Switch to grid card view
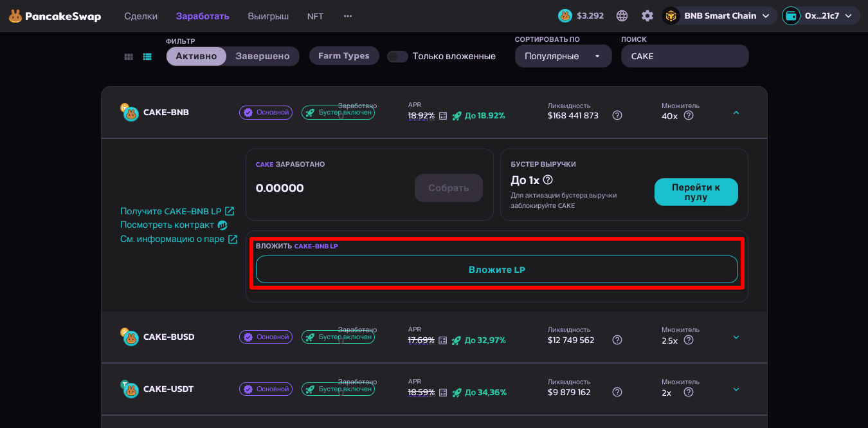The image size is (868, 428). point(129,57)
